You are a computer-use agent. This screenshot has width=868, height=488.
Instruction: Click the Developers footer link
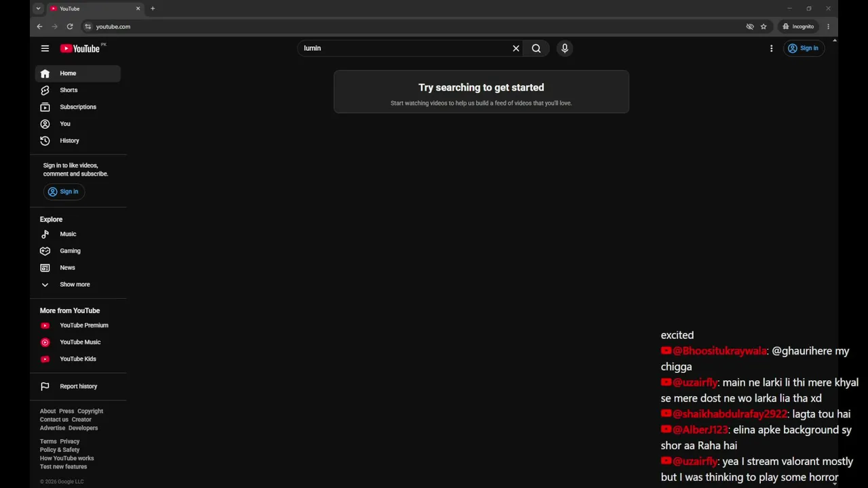pyautogui.click(x=83, y=428)
